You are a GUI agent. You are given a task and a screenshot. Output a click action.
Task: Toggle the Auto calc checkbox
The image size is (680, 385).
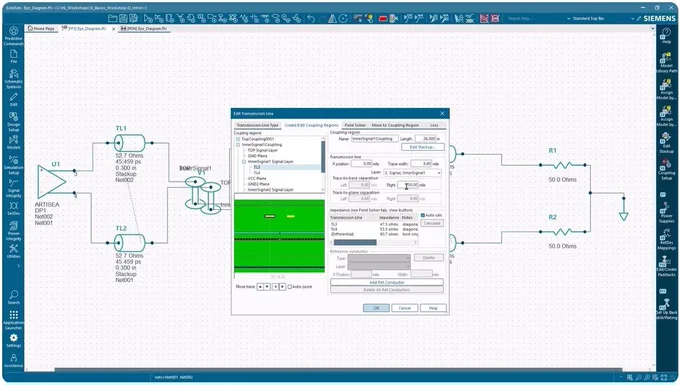(423, 215)
